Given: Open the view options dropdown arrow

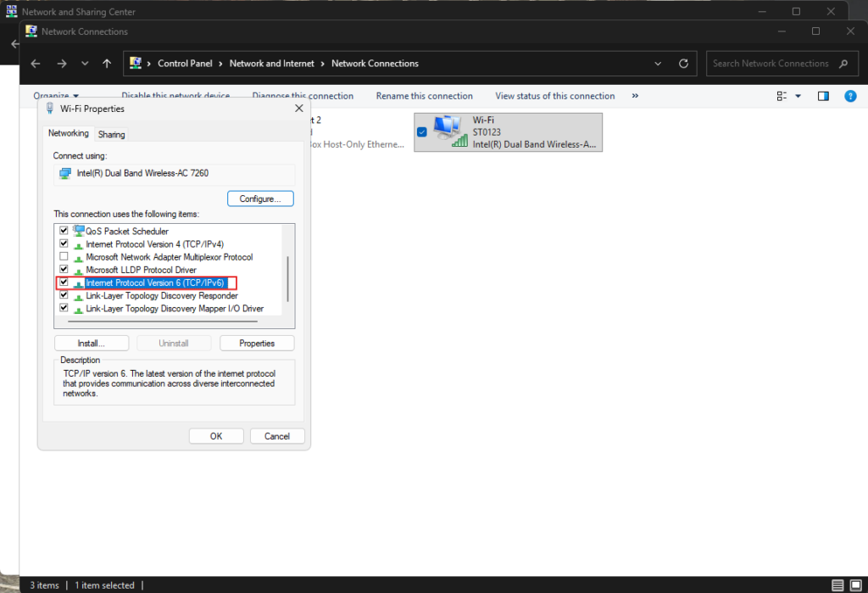Looking at the screenshot, I should (797, 96).
